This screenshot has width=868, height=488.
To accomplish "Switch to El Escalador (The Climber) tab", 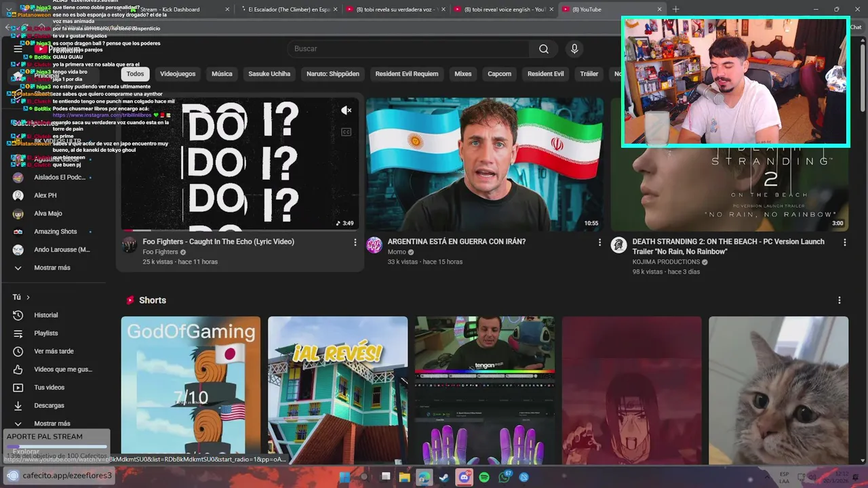I will coord(288,9).
